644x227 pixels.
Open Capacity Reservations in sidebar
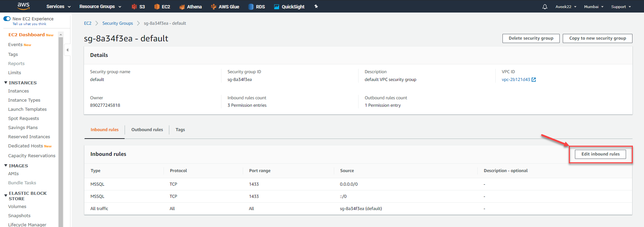point(31,156)
